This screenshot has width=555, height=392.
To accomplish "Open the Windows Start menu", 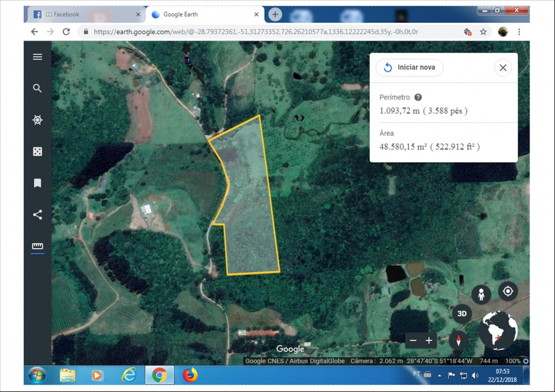I will coord(37,375).
